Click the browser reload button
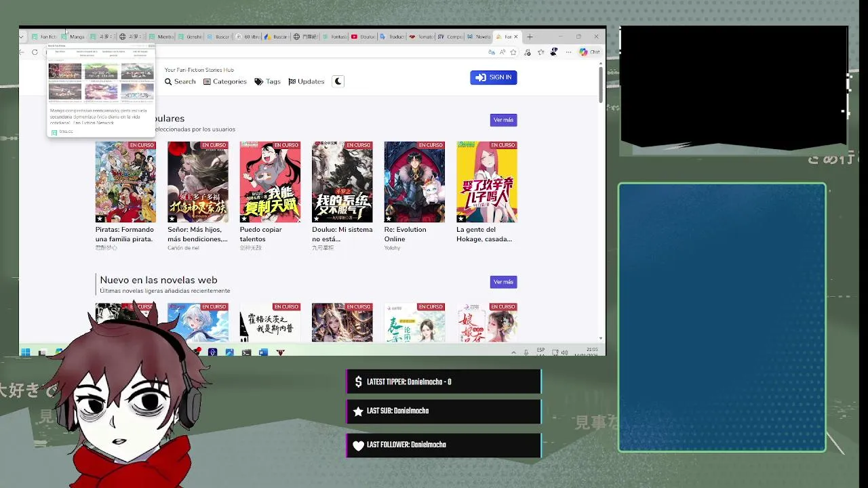Viewport: 868px width, 488px height. (35, 52)
